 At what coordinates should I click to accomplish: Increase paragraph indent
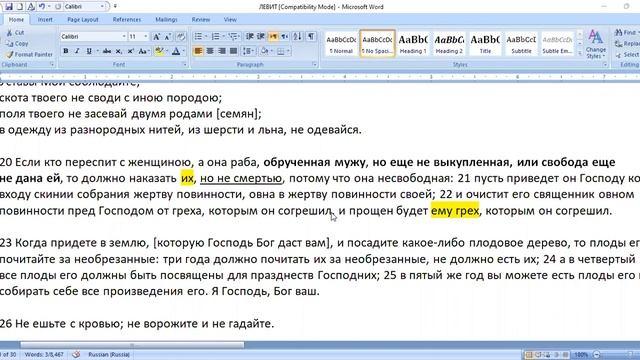(x=261, y=37)
